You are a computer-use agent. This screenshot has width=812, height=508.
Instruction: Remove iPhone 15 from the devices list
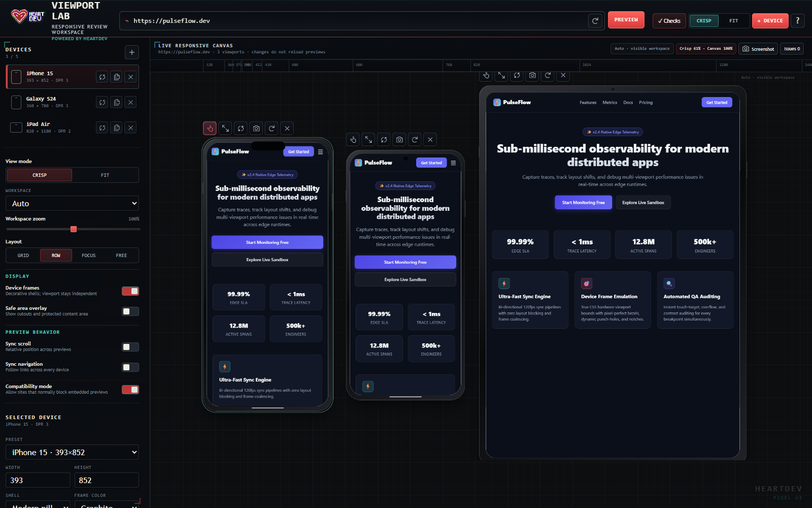(x=131, y=77)
